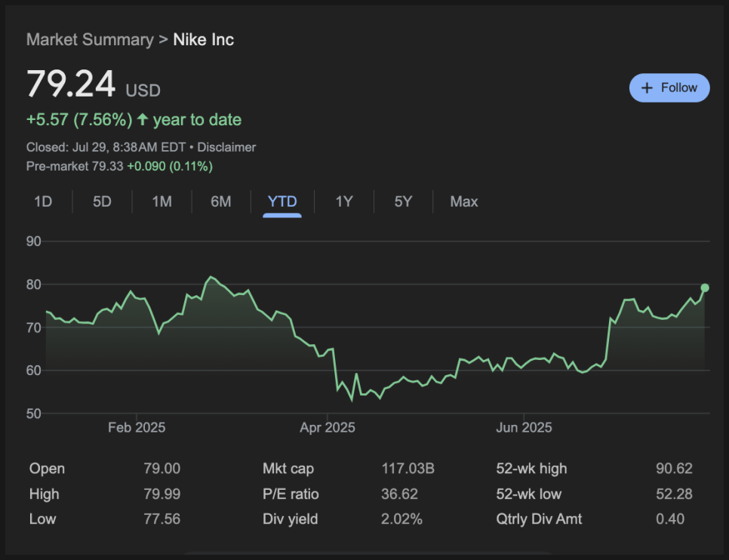Select the YTD time range tab

[282, 202]
